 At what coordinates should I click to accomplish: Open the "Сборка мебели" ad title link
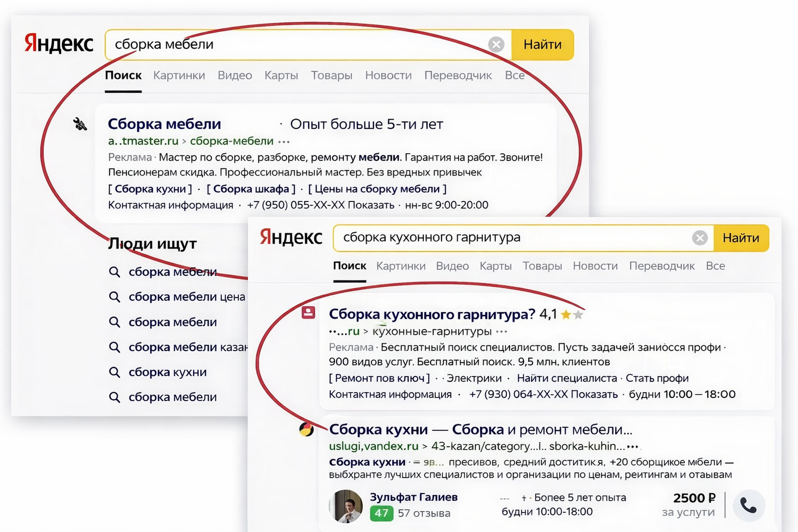pyautogui.click(x=164, y=124)
